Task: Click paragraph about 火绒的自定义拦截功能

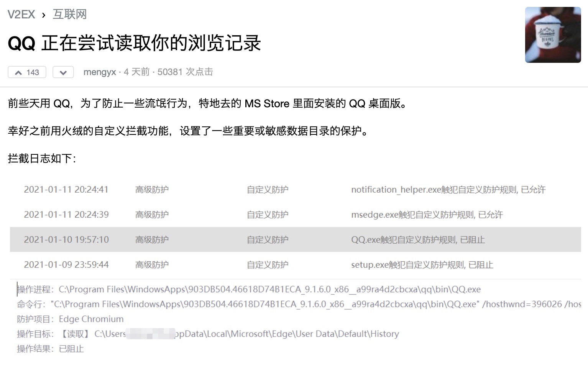Action: click(188, 131)
